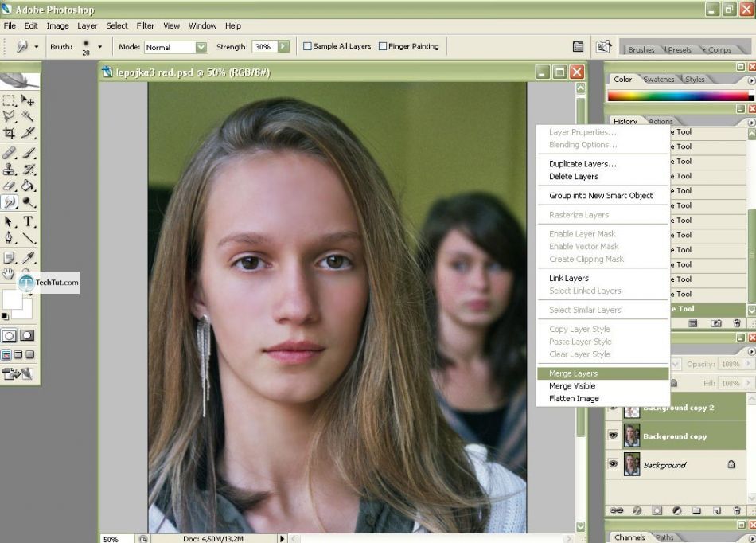Add a layer mask from Layers panel

pyautogui.click(x=657, y=510)
